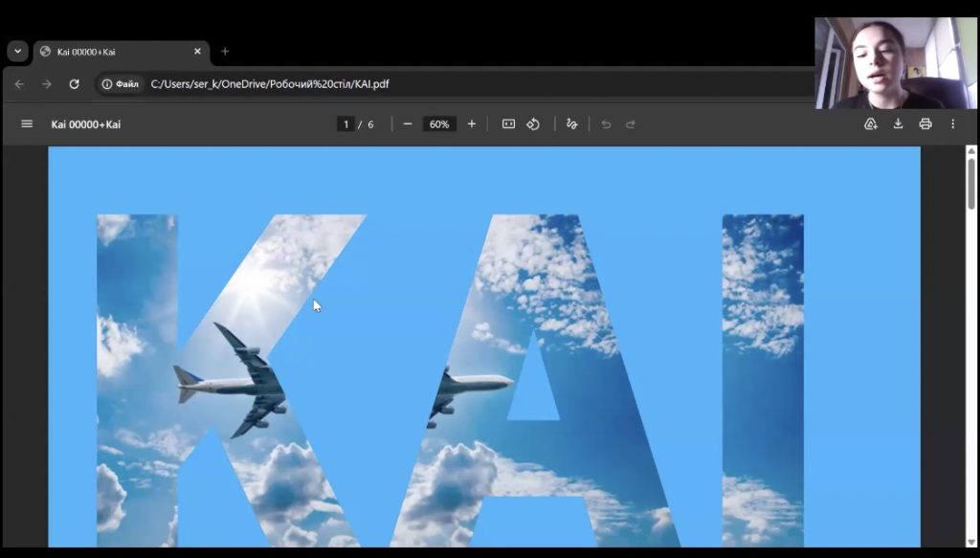The width and height of the screenshot is (980, 558).
Task: Rotate the PDF counterclockwise
Action: tap(534, 124)
